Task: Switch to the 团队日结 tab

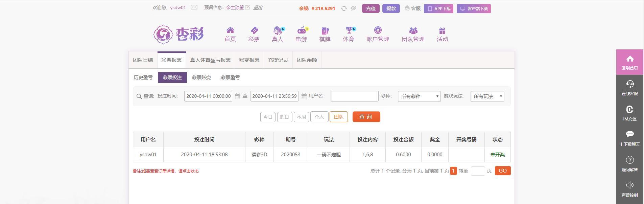Action: click(x=143, y=60)
